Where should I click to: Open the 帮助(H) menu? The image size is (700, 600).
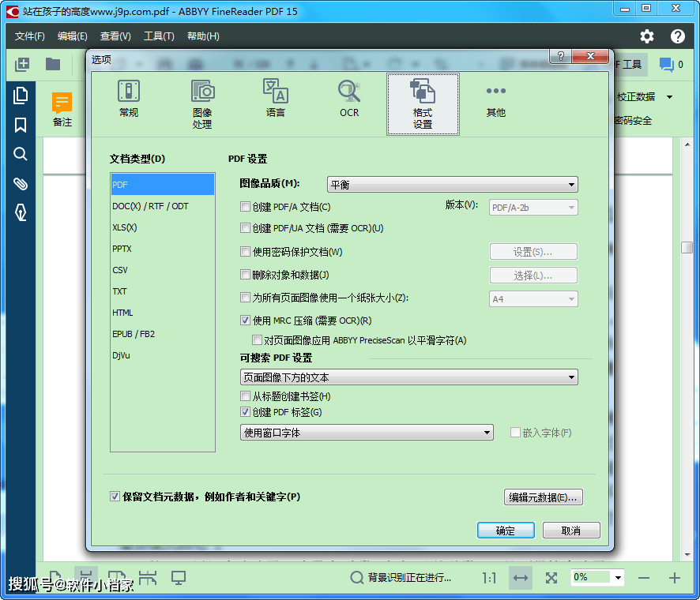(203, 36)
